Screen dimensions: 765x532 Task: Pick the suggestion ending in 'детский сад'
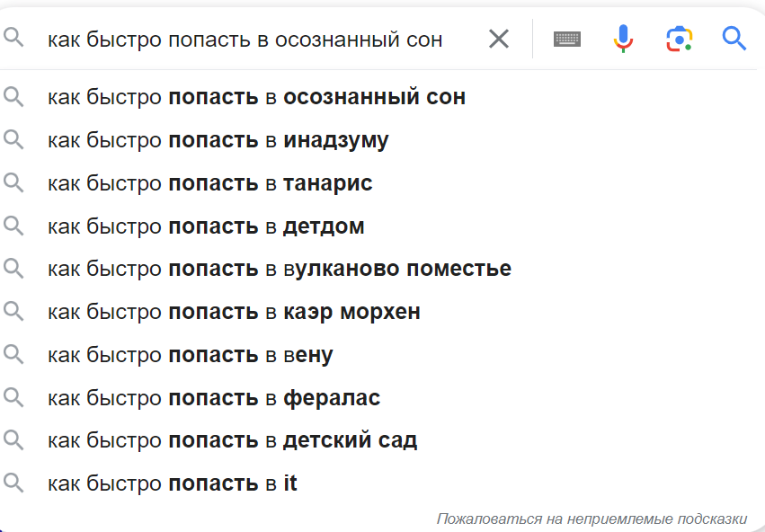pos(232,440)
